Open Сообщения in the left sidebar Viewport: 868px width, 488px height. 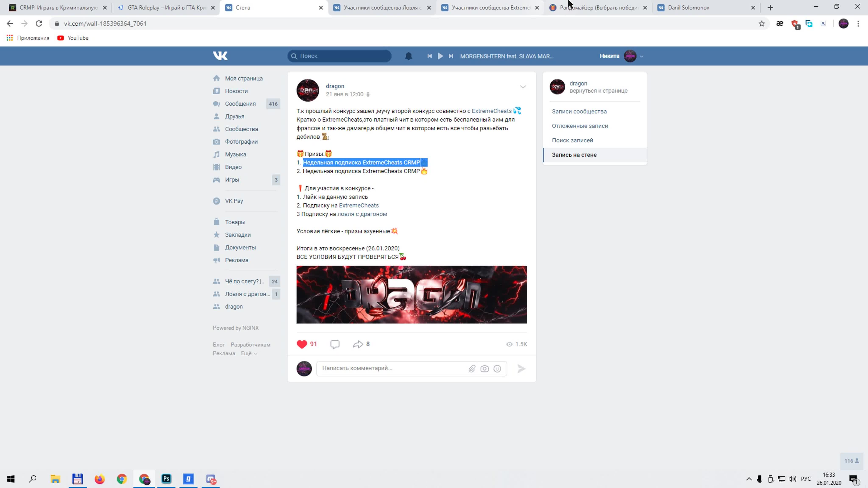point(240,104)
